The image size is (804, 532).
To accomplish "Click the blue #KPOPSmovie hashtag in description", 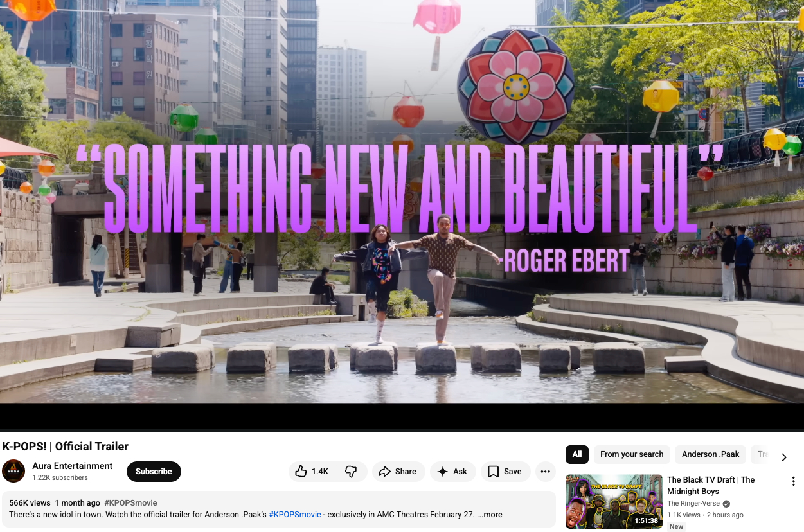I will (294, 515).
